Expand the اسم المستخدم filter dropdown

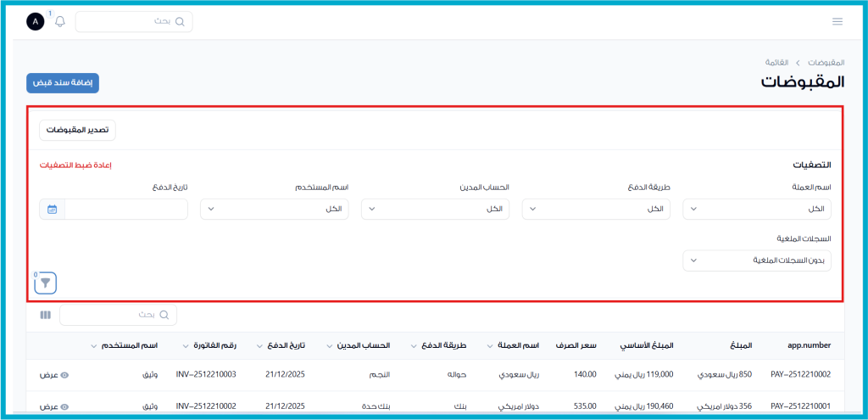274,209
